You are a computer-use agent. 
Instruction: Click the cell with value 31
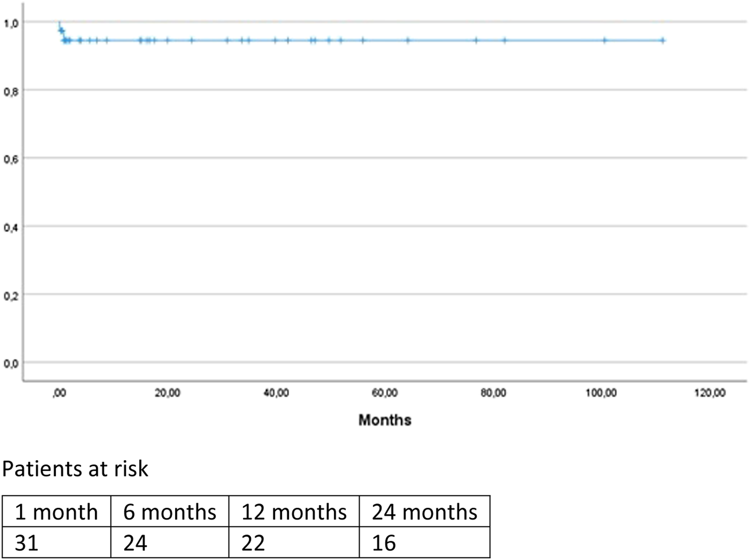57,542
